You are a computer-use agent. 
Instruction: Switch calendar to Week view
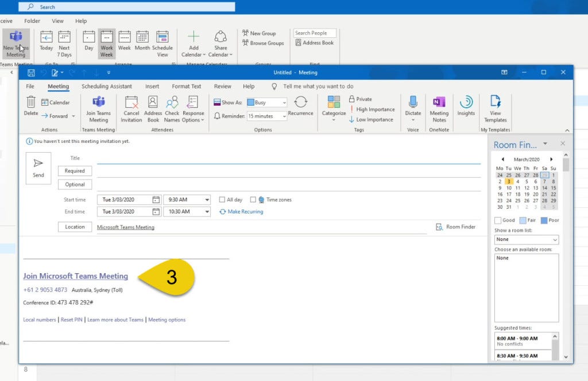point(125,41)
